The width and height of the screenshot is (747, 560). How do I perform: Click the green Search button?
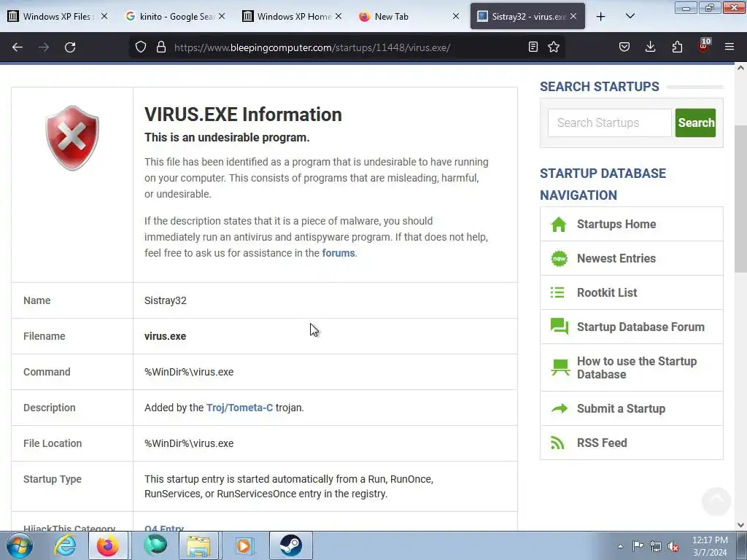[695, 122]
